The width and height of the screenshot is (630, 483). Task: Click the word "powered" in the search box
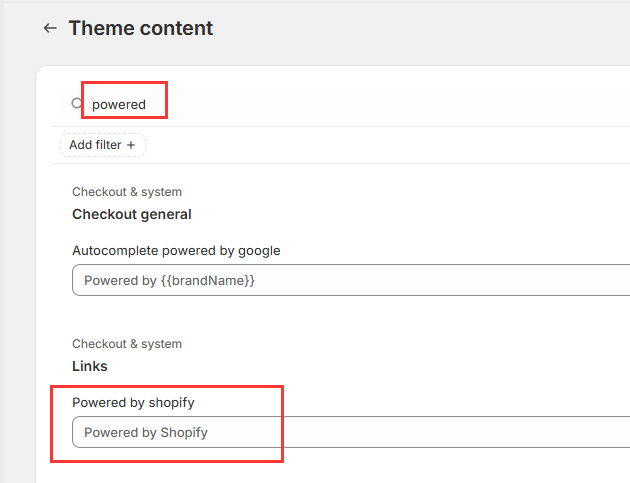coord(119,104)
